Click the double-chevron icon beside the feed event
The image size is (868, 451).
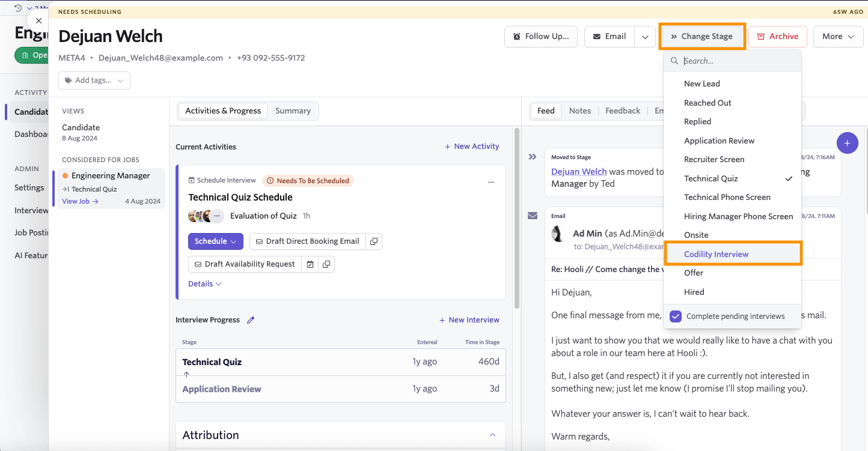click(532, 156)
